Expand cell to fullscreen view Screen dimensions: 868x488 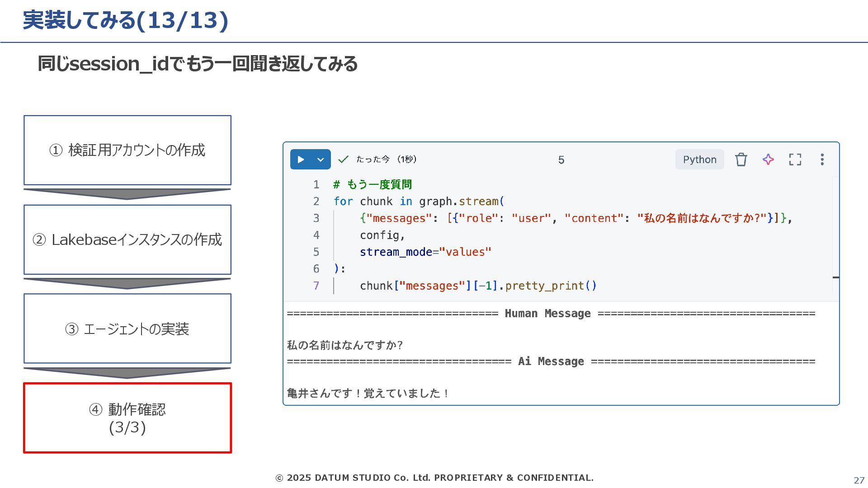pyautogui.click(x=795, y=160)
